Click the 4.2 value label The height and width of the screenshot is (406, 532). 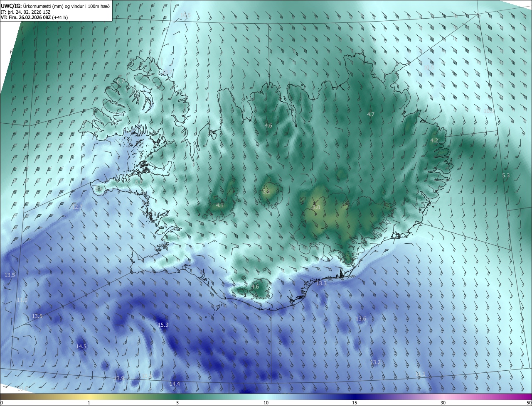(x=434, y=141)
